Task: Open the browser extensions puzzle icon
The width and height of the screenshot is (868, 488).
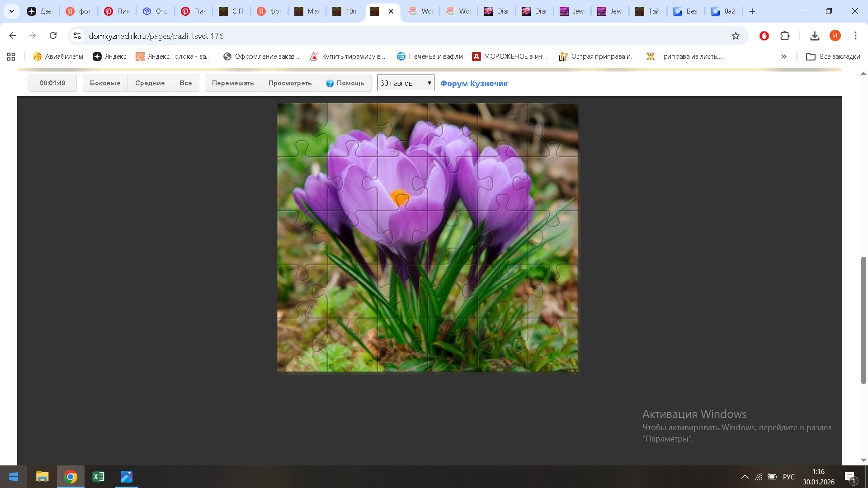Action: click(785, 36)
